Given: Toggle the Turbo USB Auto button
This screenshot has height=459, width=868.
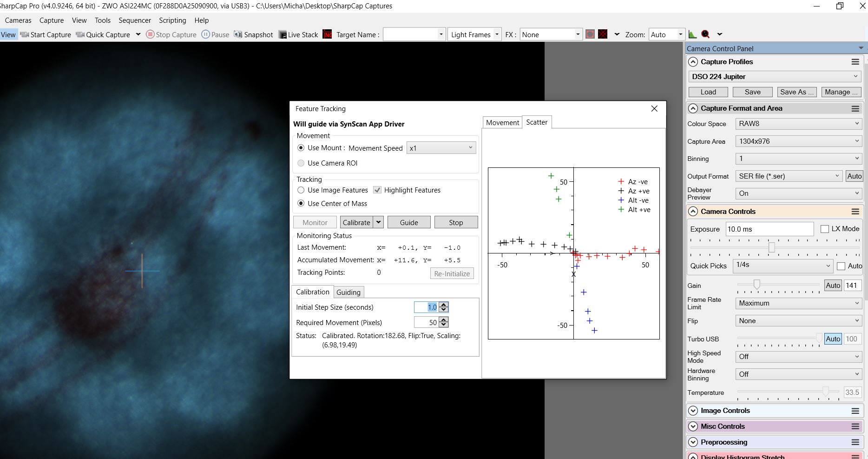Looking at the screenshot, I should [x=833, y=339].
